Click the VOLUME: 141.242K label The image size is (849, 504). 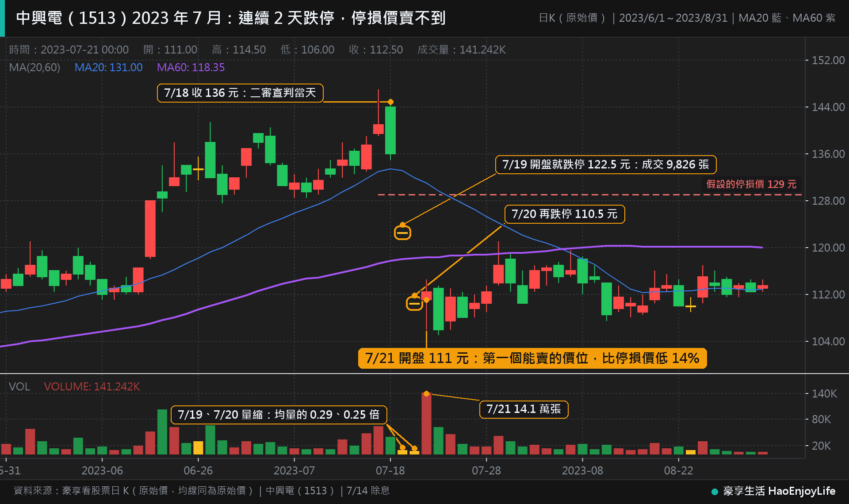(x=92, y=386)
